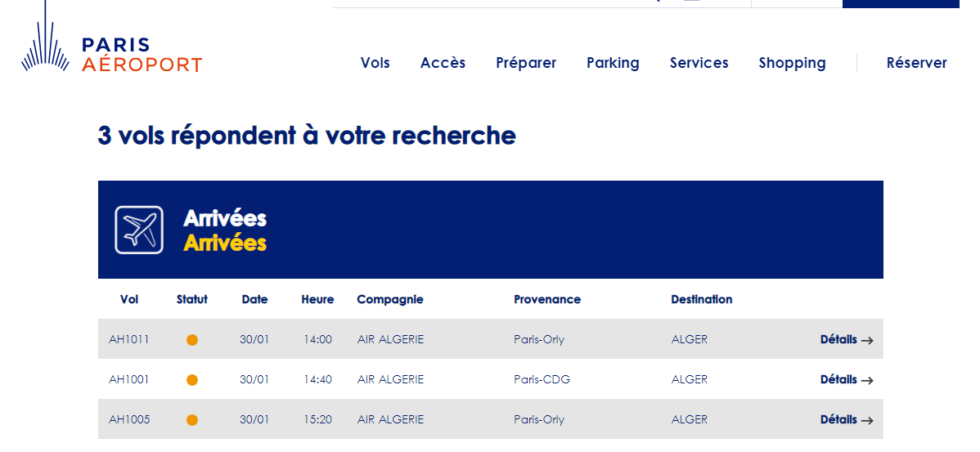Screen dimensions: 980x452
Task: Click the Compagnie column header
Action: tap(390, 300)
